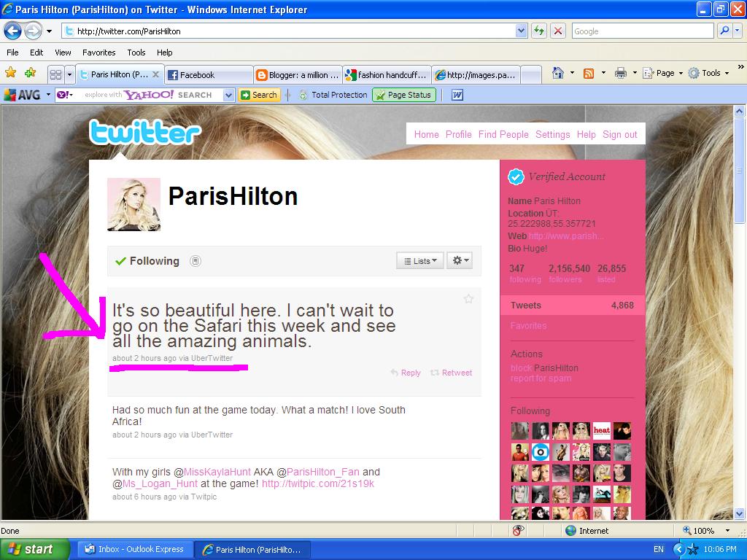Open the Word icon in the AVG toolbar
This screenshot has width=747, height=560.
coord(457,95)
